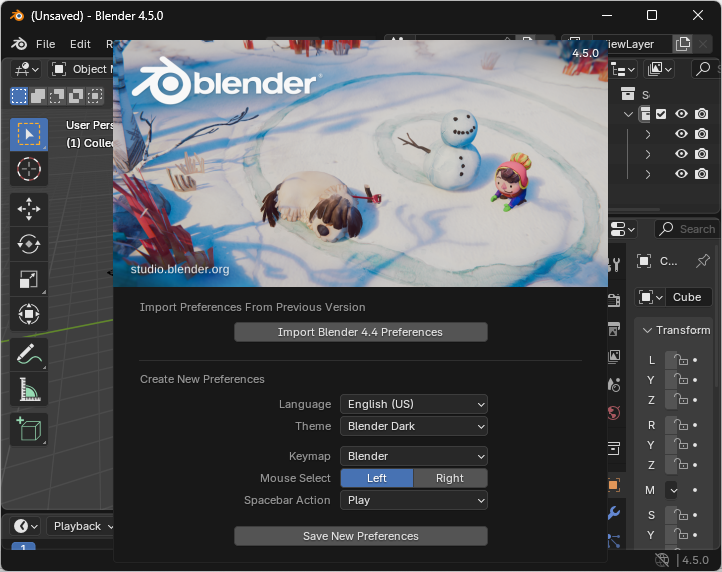Select the Measure ruler tool

click(x=29, y=389)
